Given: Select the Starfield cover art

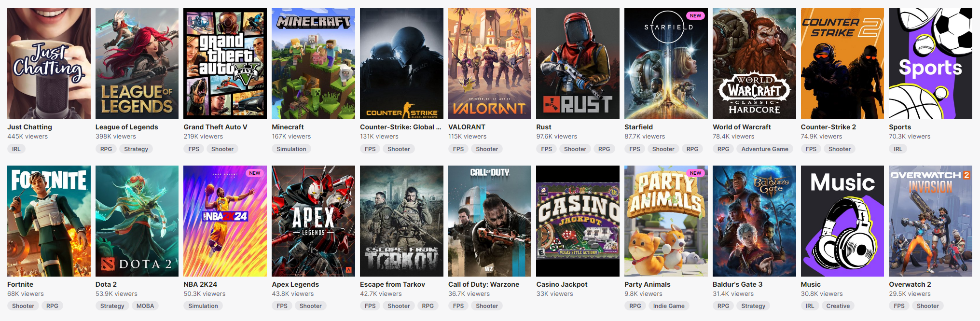Looking at the screenshot, I should point(666,64).
